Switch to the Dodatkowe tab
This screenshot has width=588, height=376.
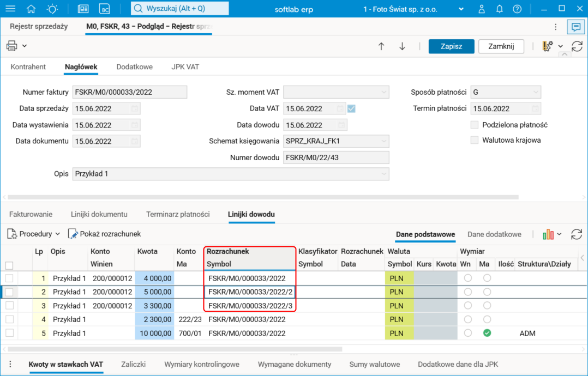coord(134,67)
